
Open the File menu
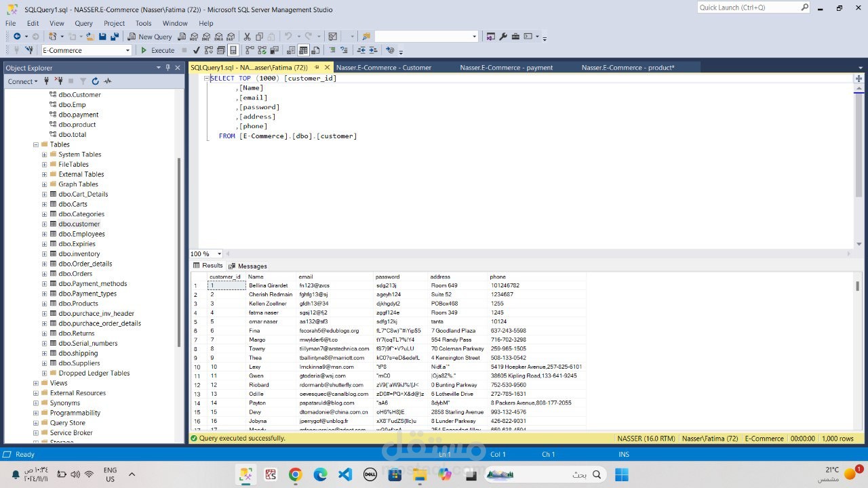coord(11,23)
